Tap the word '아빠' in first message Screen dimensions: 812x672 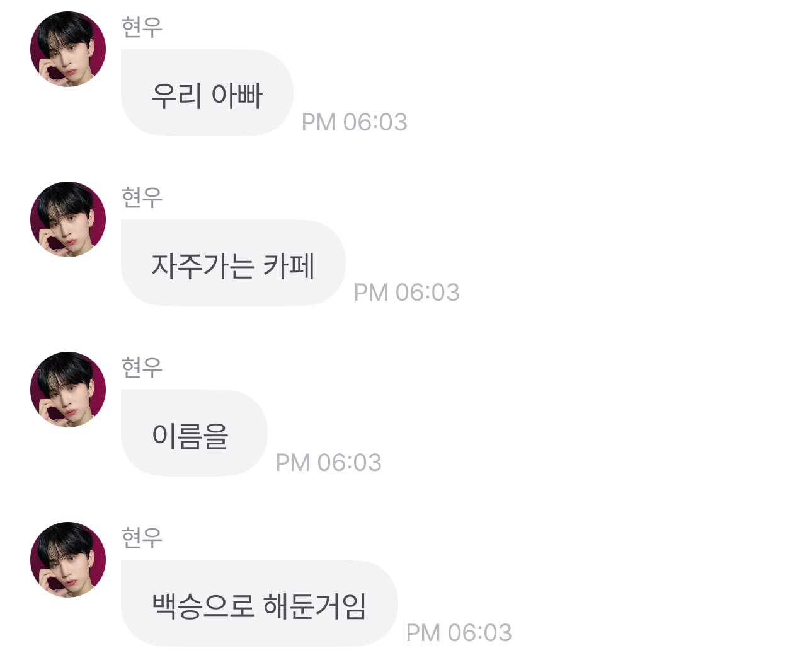(x=236, y=95)
